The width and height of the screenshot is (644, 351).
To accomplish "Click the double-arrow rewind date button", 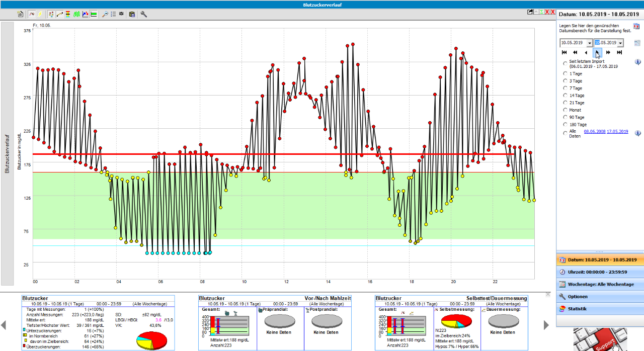I will pyautogui.click(x=575, y=52).
